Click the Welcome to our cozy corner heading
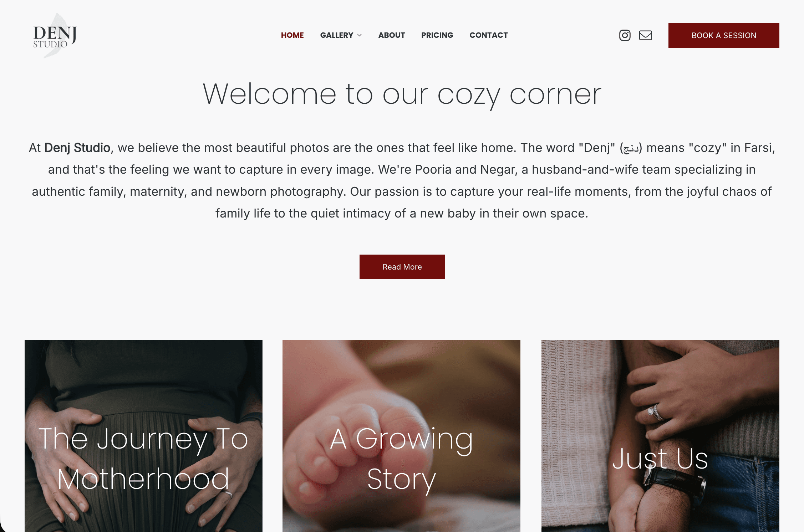 pos(402,94)
